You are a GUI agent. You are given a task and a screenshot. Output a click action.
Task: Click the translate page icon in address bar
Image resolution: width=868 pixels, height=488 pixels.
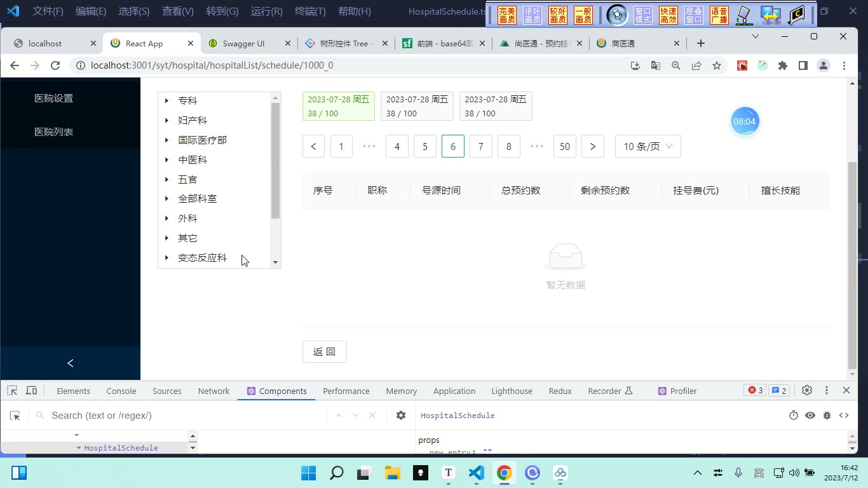(656, 65)
